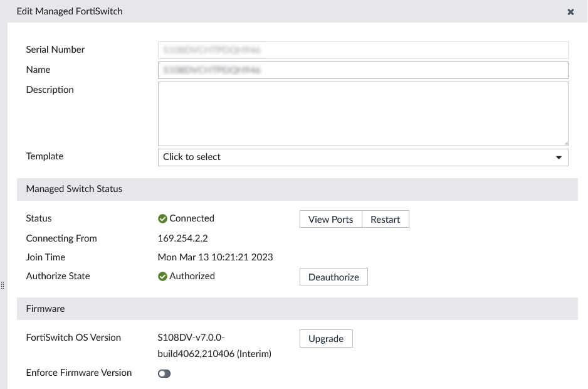Click inside the Description text area

click(x=363, y=114)
